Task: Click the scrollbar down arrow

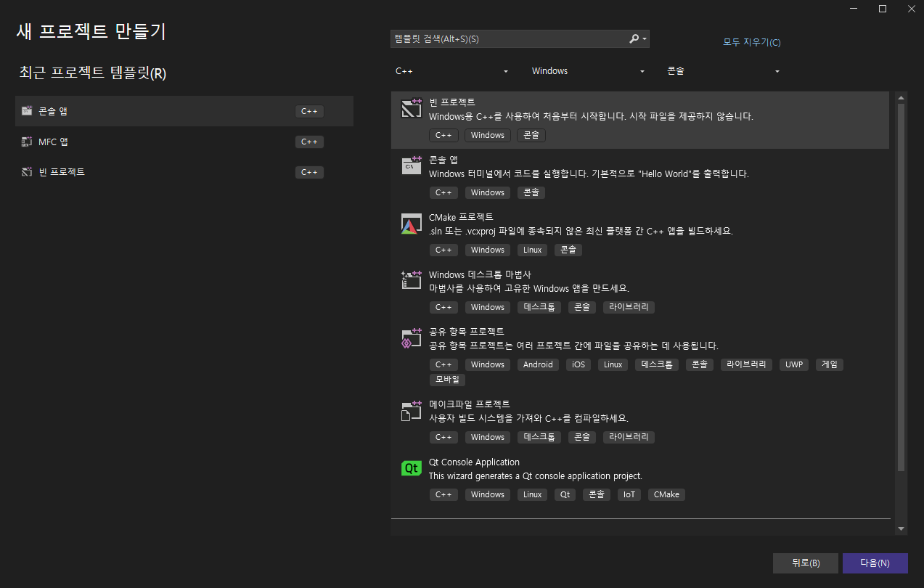Action: 901,529
